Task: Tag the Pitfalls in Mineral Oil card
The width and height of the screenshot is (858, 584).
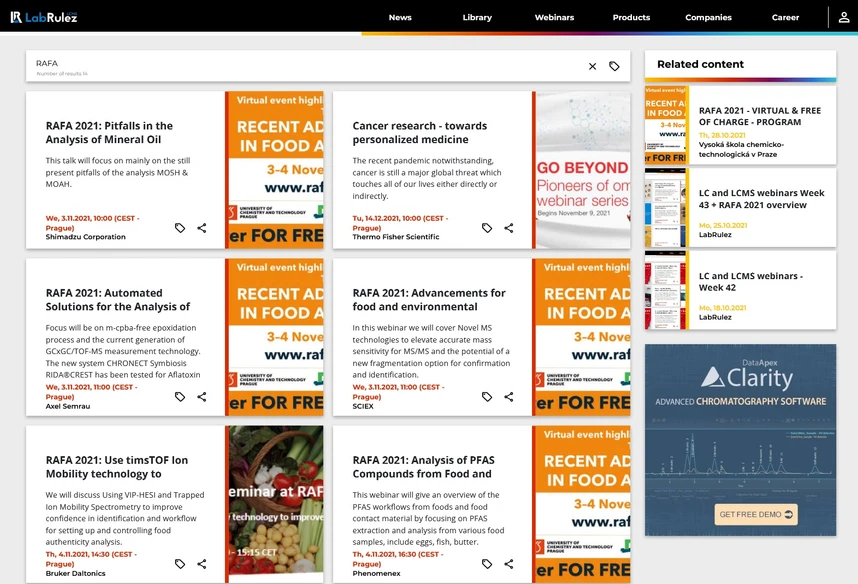Action: (180, 228)
